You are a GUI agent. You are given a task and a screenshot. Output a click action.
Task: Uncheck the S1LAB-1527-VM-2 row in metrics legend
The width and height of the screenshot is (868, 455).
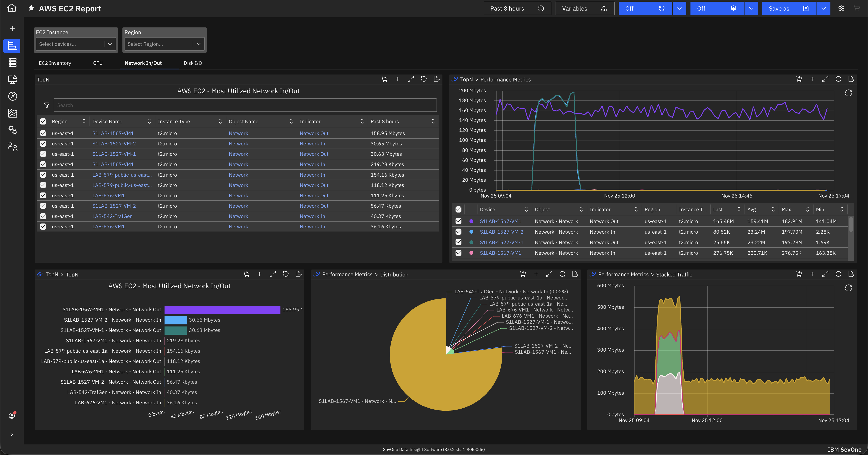[x=458, y=232]
